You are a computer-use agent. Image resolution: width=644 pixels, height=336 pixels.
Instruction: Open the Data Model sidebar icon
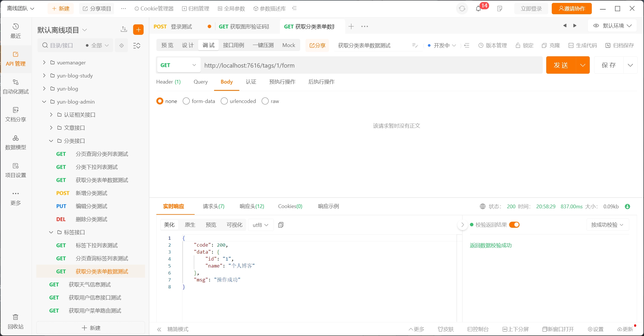point(16,142)
